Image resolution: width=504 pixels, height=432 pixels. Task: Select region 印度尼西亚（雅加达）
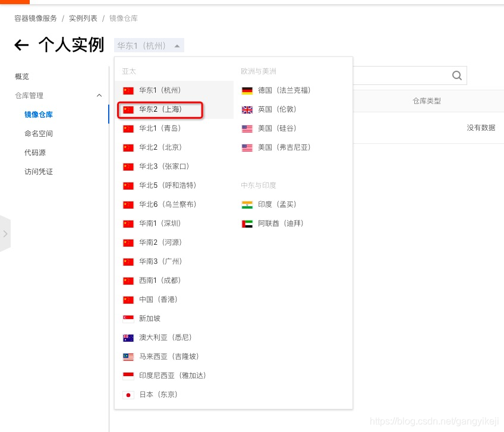(174, 375)
